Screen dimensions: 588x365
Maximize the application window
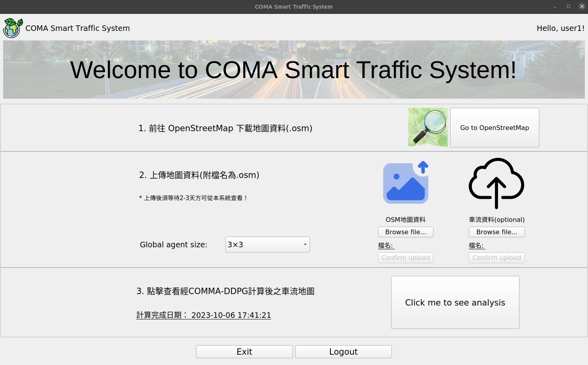pyautogui.click(x=568, y=7)
